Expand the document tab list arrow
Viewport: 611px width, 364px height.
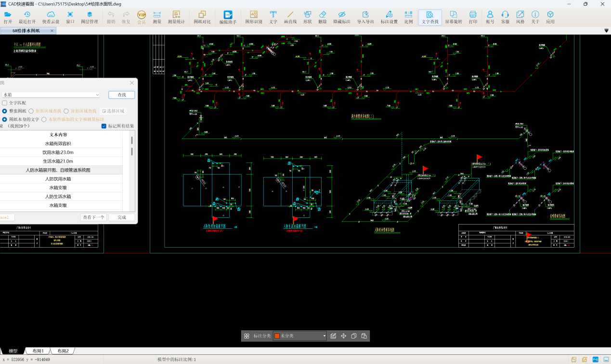pyautogui.click(x=607, y=31)
